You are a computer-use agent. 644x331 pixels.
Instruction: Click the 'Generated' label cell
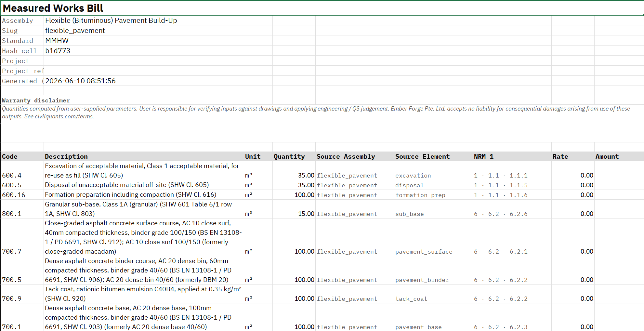(x=23, y=81)
